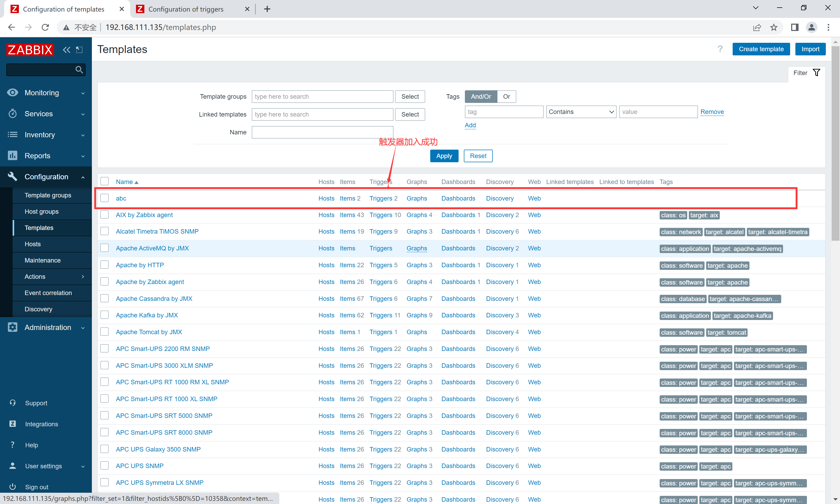This screenshot has width=840, height=504.
Task: Go back with the browser back arrow
Action: click(x=11, y=27)
